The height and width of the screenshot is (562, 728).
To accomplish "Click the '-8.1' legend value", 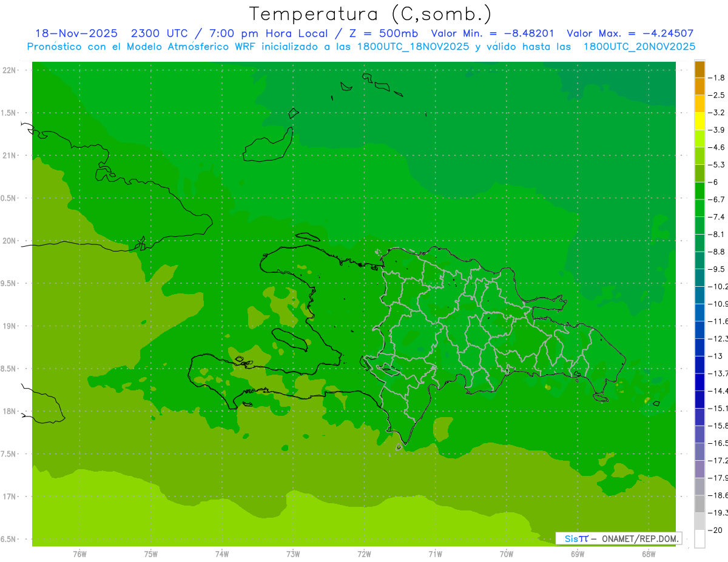I will point(716,234).
